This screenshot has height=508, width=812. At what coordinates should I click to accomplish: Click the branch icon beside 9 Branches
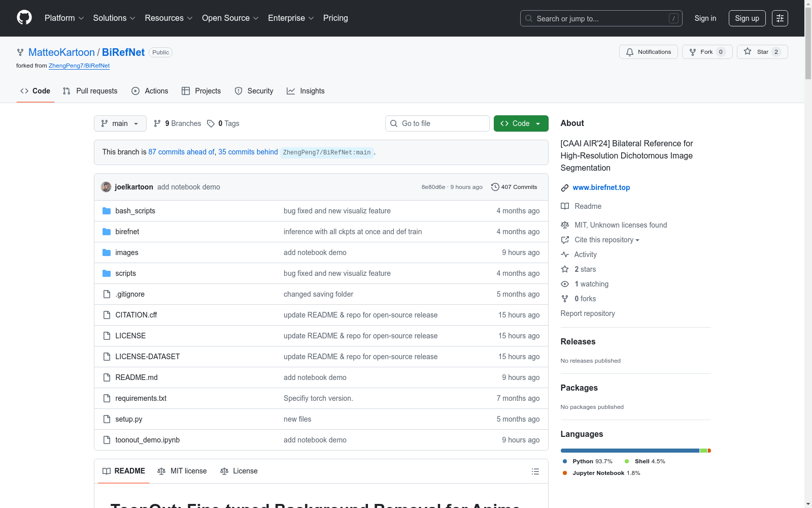pos(157,123)
